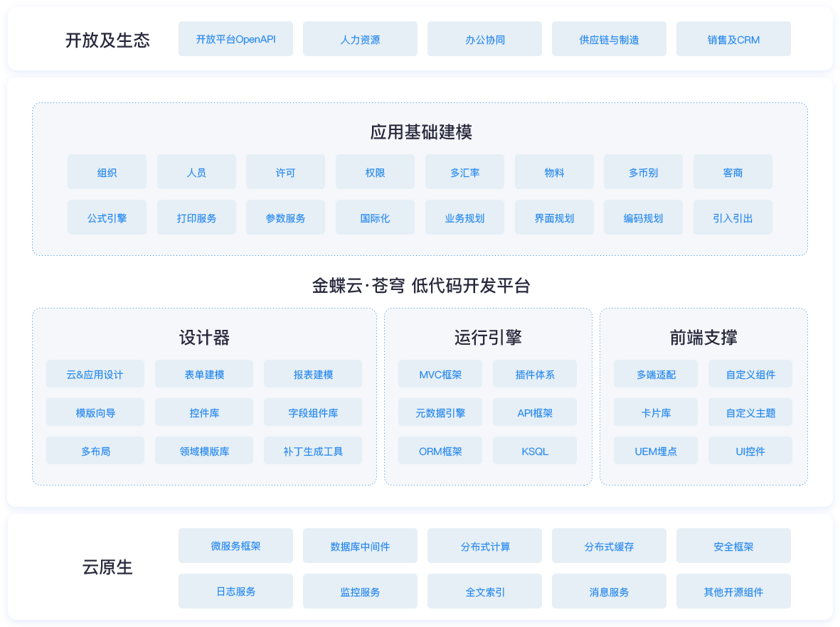
Task: Click 补丁生成工具
Action: coord(313,450)
